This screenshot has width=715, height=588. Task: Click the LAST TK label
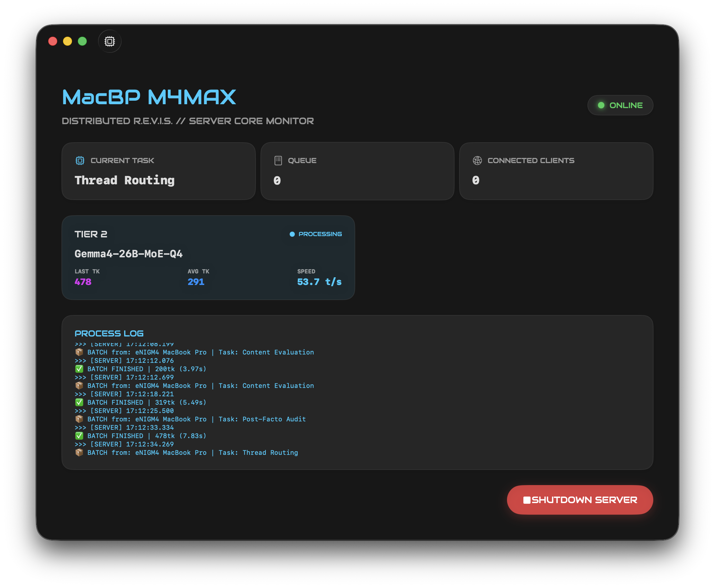[x=87, y=271]
